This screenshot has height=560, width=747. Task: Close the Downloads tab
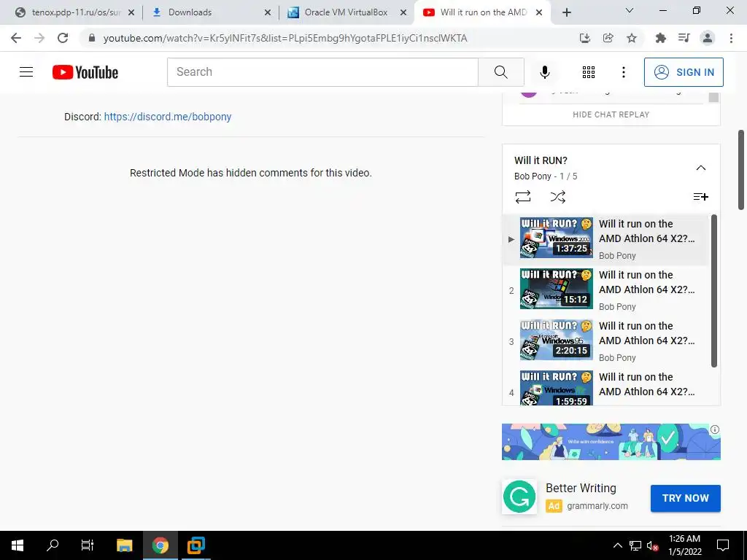pos(267,12)
